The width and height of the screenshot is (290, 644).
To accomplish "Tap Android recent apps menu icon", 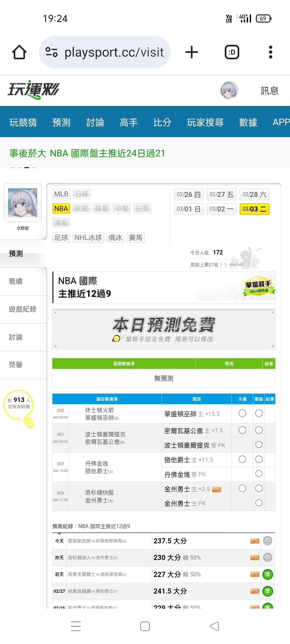I will 76,626.
